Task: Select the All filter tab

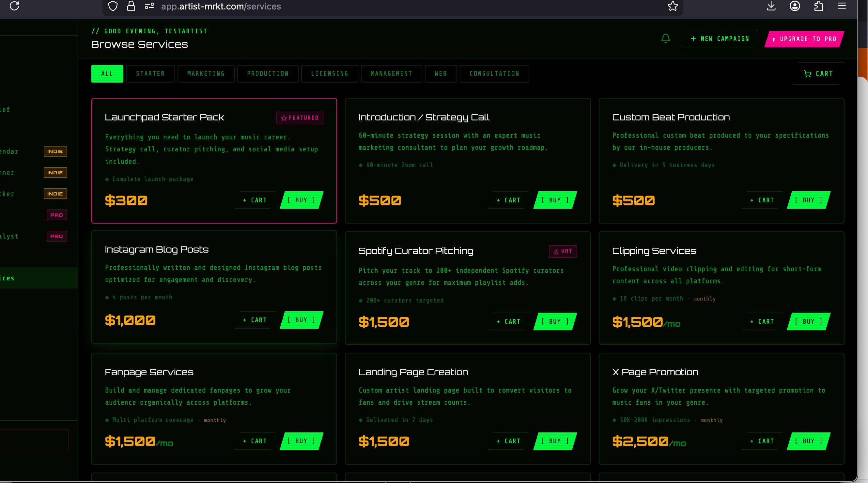Action: tap(107, 74)
